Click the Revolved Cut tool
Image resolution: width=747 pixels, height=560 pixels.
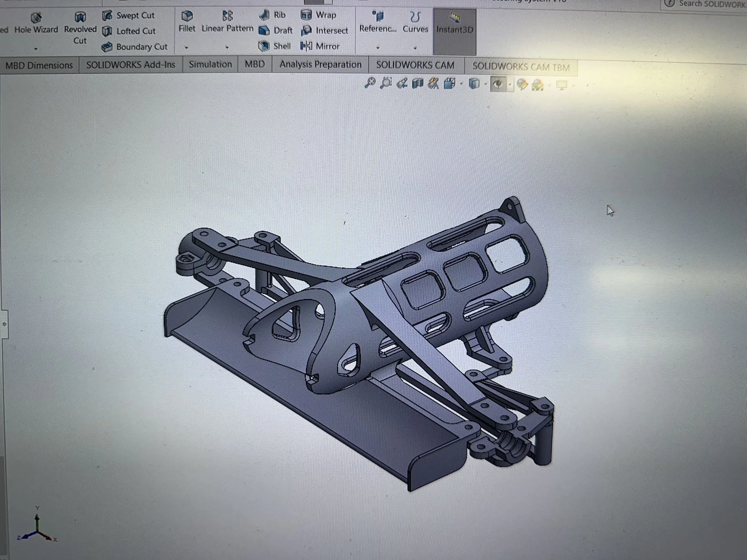[80, 29]
